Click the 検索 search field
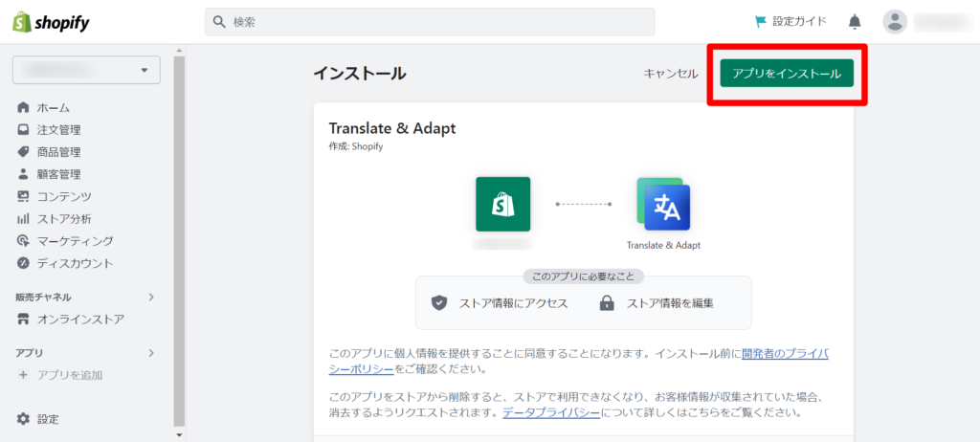This screenshot has height=442, width=980. (x=430, y=22)
